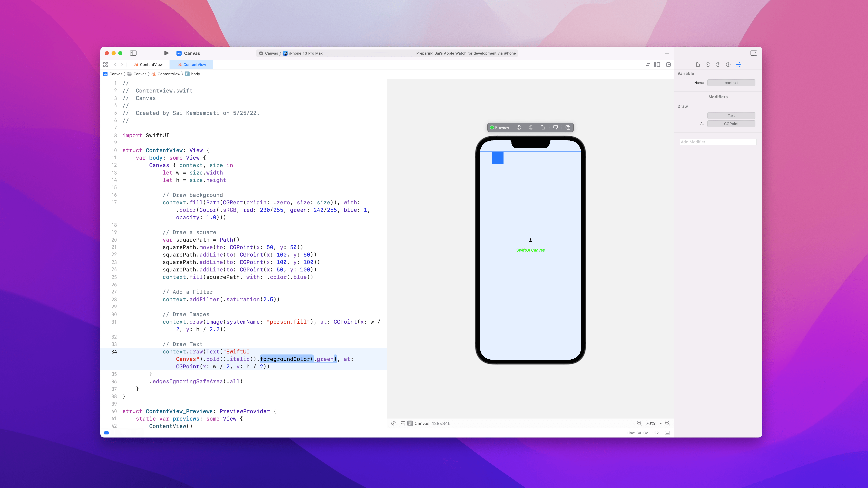Open the Accessibility inspector icon
Screen dimensions: 868x488
(728, 65)
